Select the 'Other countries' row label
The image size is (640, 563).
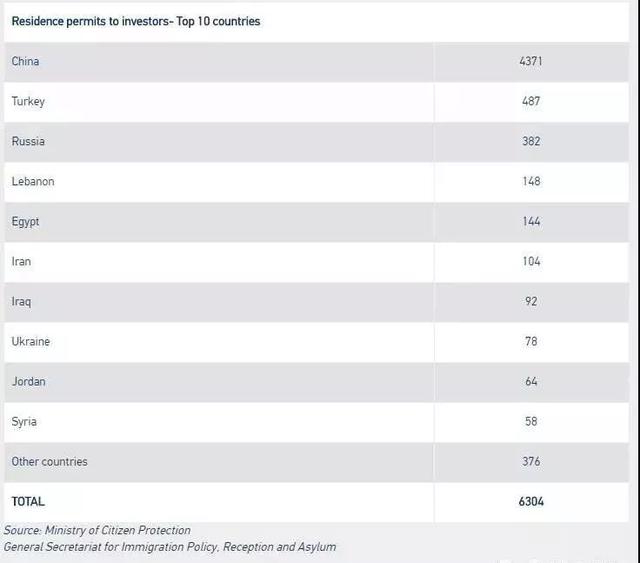50,461
